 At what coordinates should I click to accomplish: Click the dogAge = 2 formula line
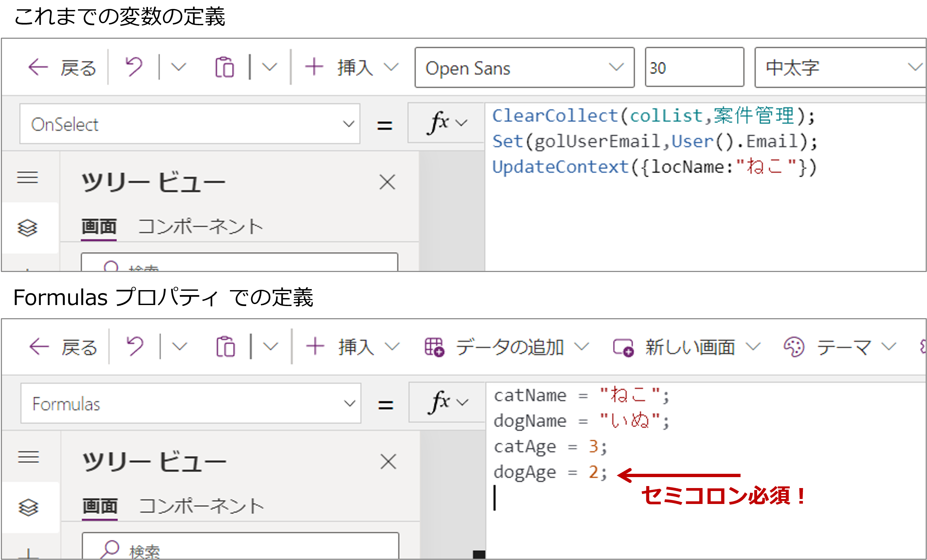550,472
